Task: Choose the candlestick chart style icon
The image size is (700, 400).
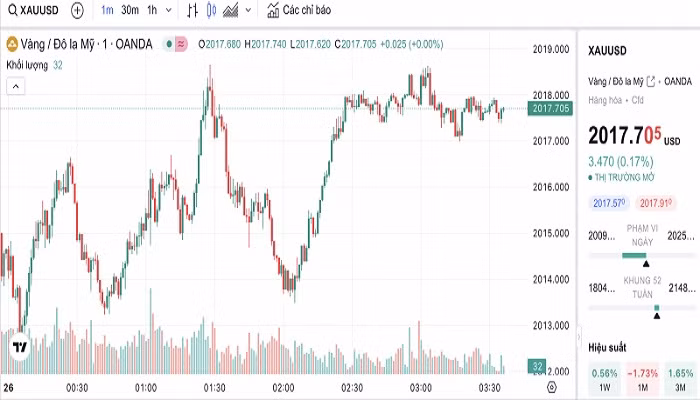Action: tap(212, 10)
